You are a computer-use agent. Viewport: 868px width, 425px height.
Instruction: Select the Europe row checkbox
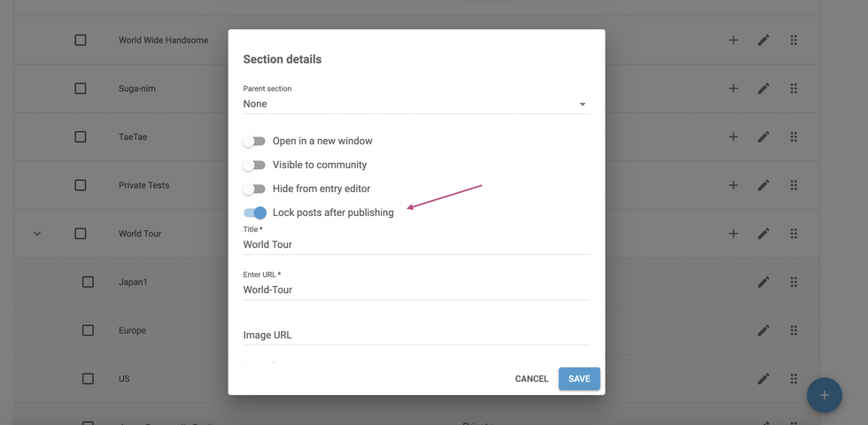click(x=88, y=330)
